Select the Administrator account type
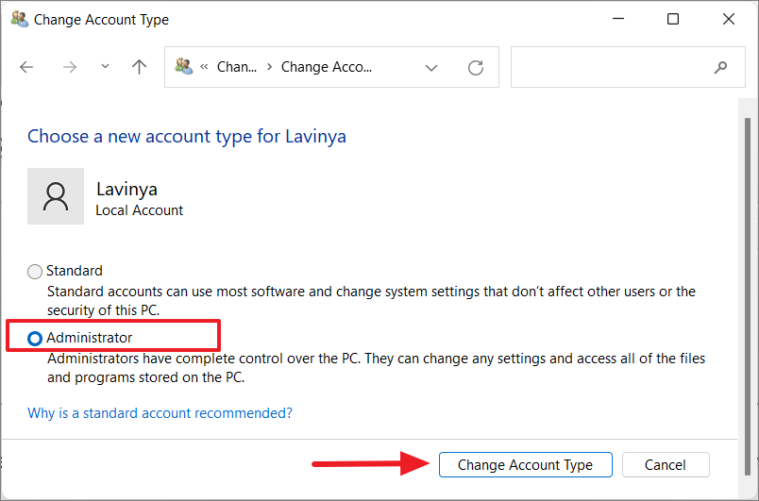The image size is (759, 501). click(36, 338)
